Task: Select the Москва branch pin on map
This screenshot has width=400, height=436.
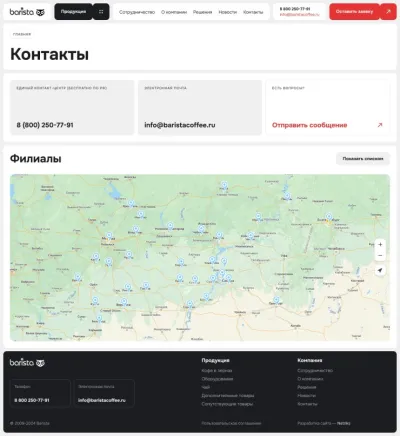Action: coord(109,236)
